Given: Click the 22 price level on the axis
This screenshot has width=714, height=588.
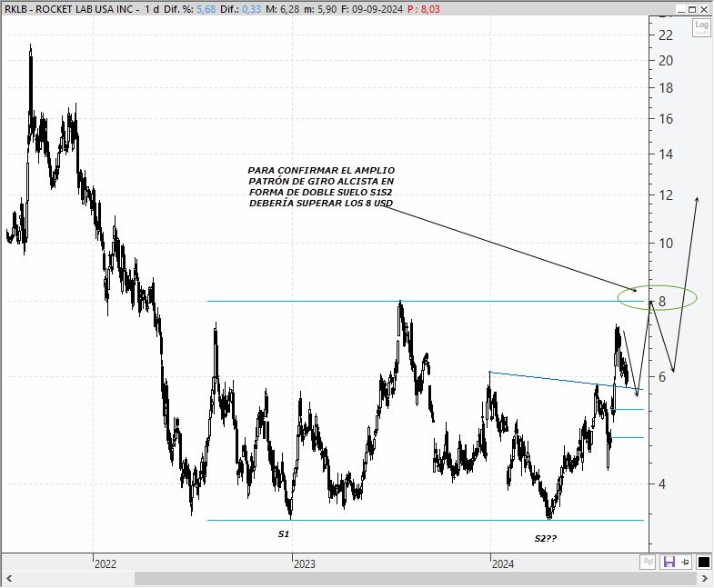Looking at the screenshot, I should (666, 35).
